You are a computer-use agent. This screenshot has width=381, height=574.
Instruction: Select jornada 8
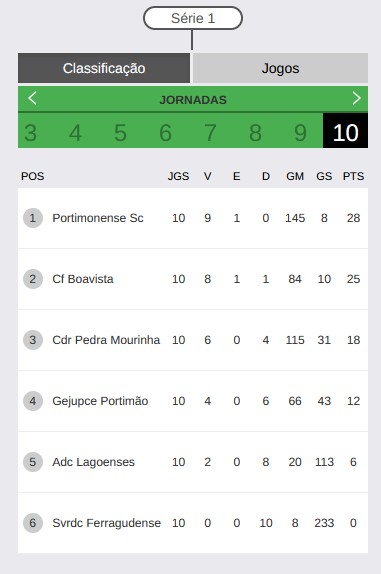point(255,133)
